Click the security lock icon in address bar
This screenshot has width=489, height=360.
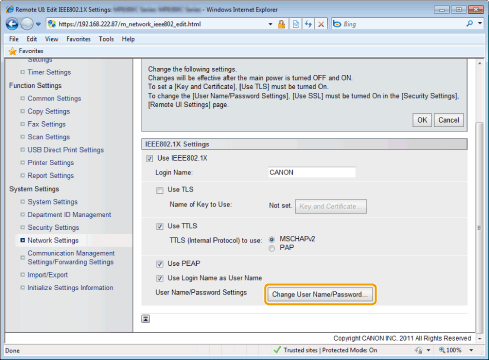pos(281,24)
